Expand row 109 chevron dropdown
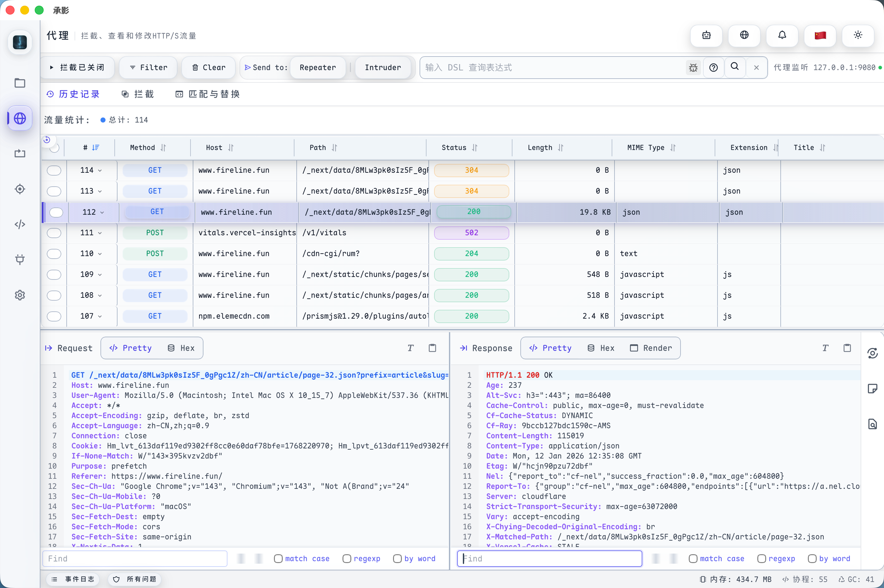 point(100,275)
